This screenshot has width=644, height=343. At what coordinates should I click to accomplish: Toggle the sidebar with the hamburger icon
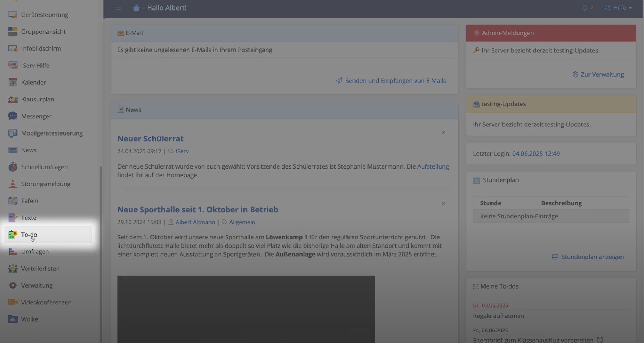click(119, 7)
